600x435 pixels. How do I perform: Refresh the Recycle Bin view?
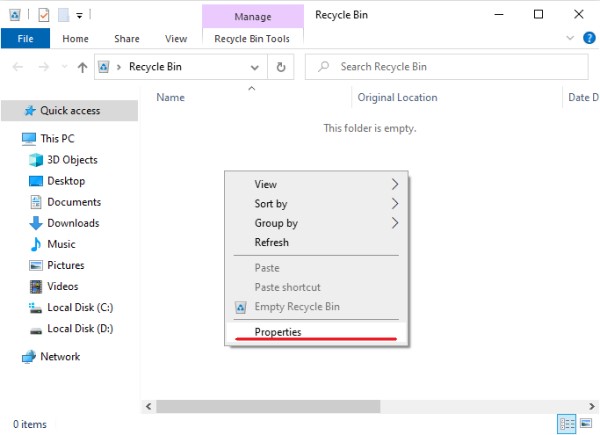click(x=281, y=67)
